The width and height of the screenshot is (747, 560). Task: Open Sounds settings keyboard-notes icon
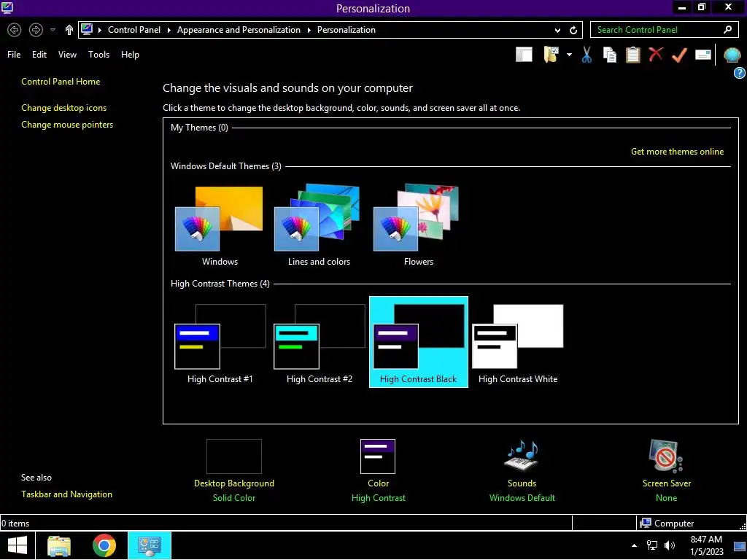[x=522, y=456]
